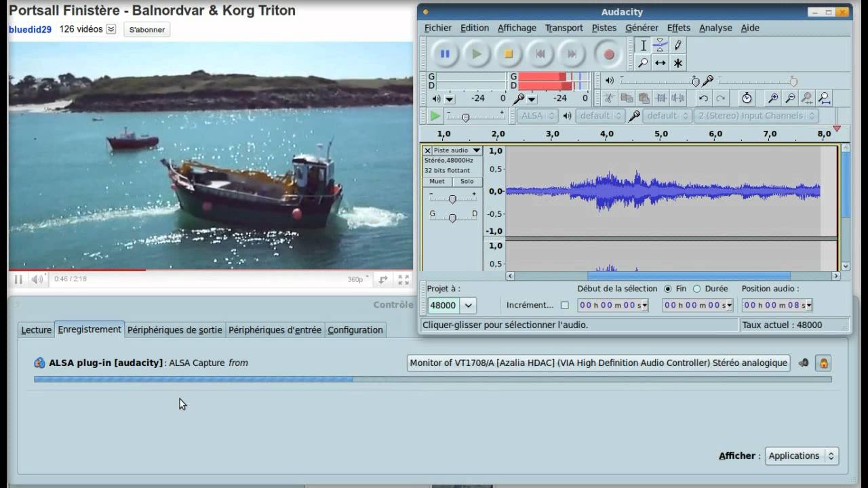Open the Effets menu
Viewport: 868px width, 488px height.
pos(679,28)
